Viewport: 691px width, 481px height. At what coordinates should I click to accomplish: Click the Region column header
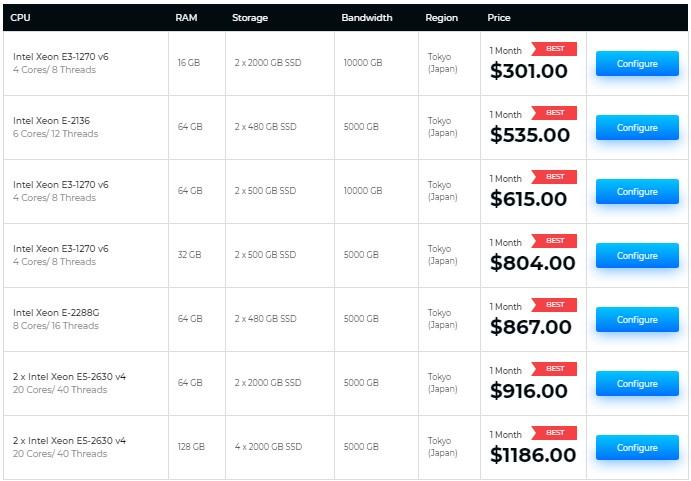coord(441,18)
